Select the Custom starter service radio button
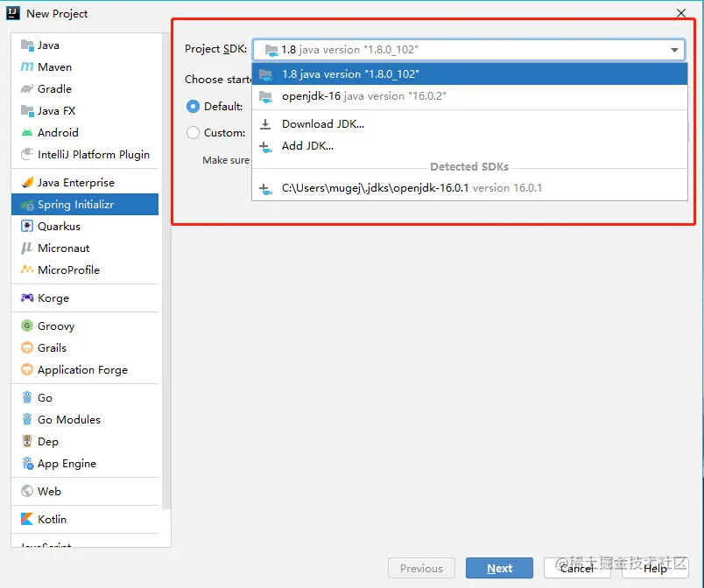This screenshot has width=704, height=588. coord(193,133)
